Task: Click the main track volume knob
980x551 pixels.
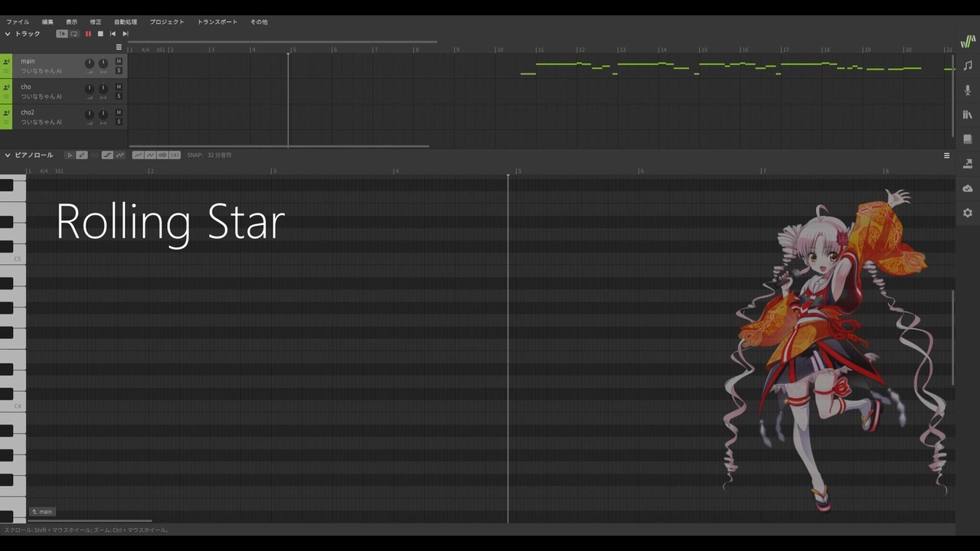Action: [90, 64]
